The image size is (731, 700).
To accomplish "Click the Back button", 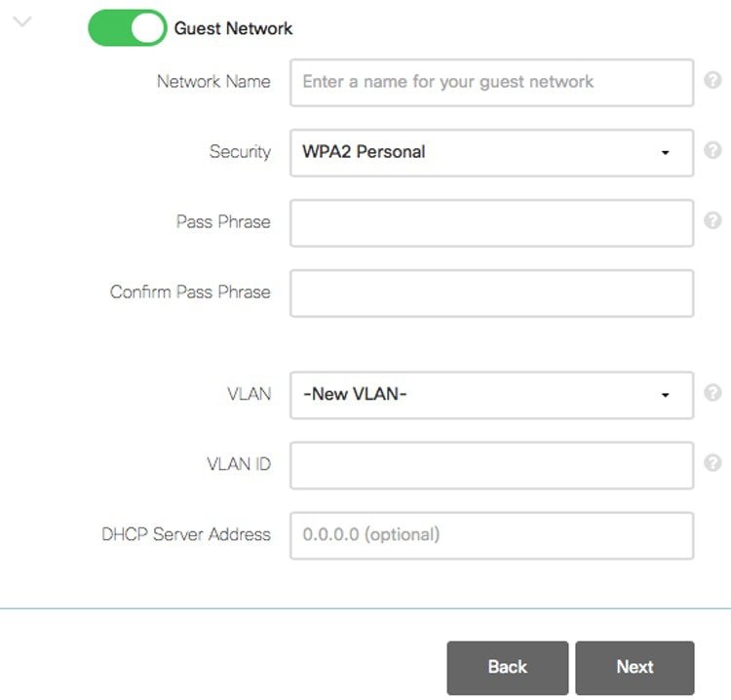I will pyautogui.click(x=507, y=667).
